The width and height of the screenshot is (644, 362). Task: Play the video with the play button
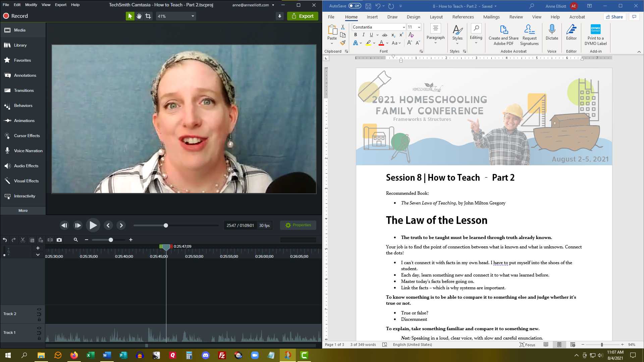(93, 226)
